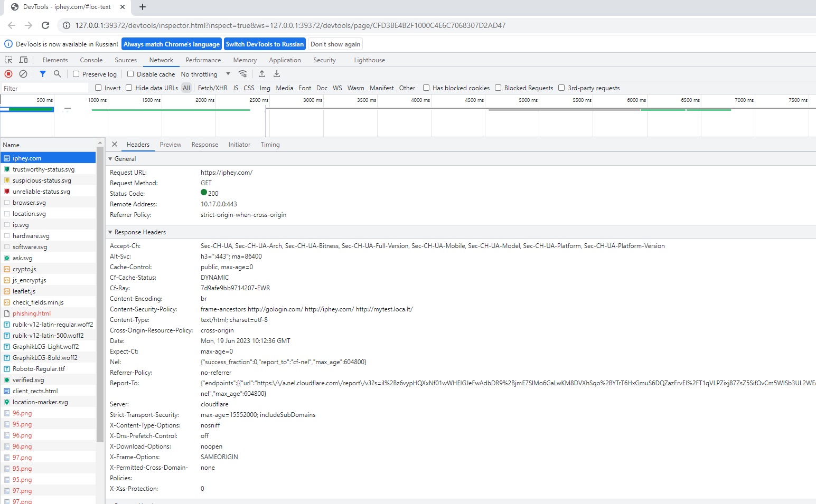The width and height of the screenshot is (816, 504).
Task: Click the import HAR upload icon
Action: click(x=262, y=74)
